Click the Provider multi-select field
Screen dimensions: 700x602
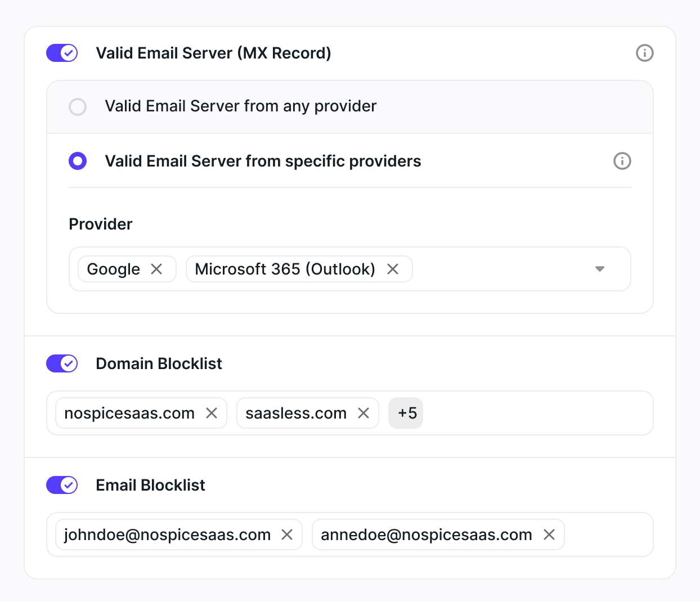point(501,269)
